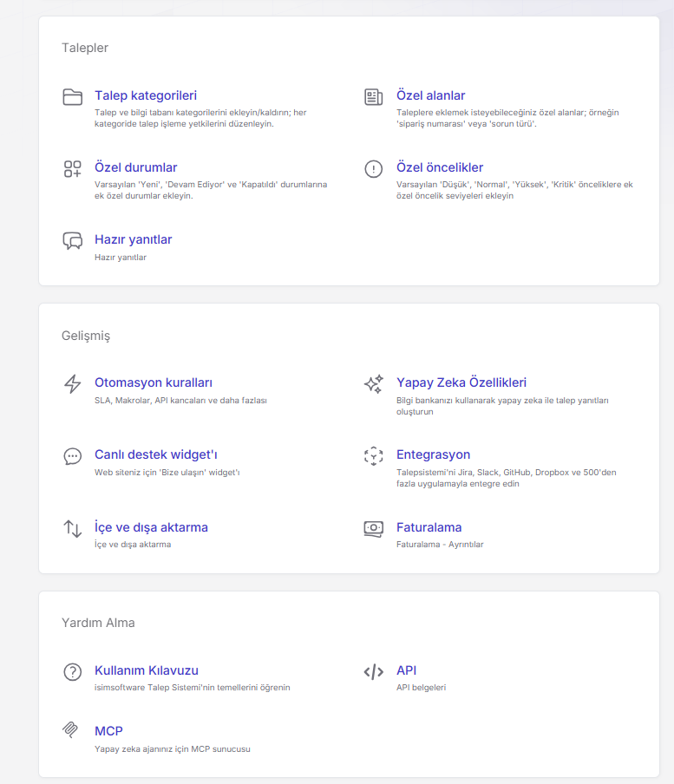
Task: Go to Entegrasyon page
Action: [433, 454]
